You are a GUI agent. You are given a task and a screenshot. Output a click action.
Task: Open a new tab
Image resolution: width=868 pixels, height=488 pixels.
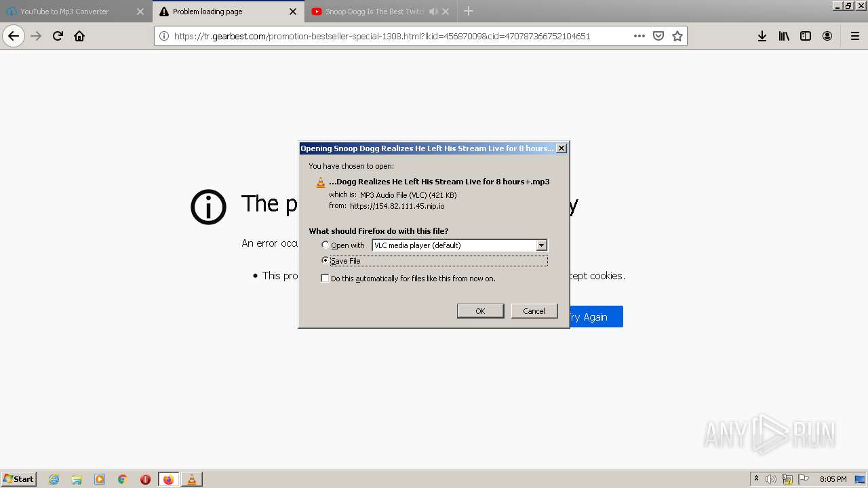click(x=468, y=11)
